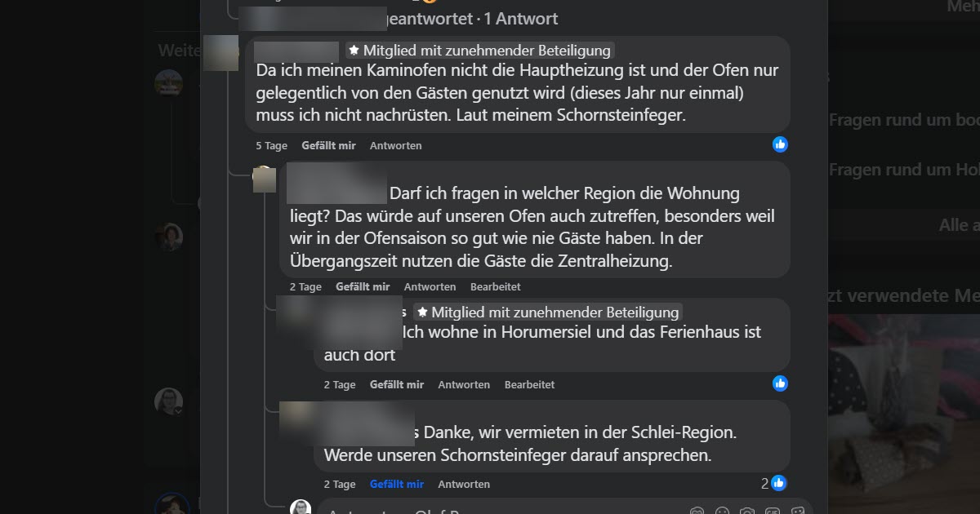980x514 pixels.
Task: Open the sticker picker in the reply box
Action: (797, 511)
